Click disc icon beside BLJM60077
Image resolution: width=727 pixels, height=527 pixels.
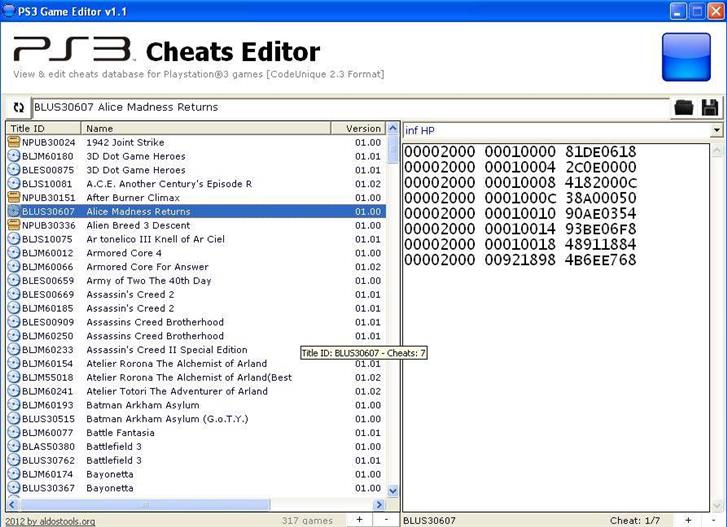14,433
